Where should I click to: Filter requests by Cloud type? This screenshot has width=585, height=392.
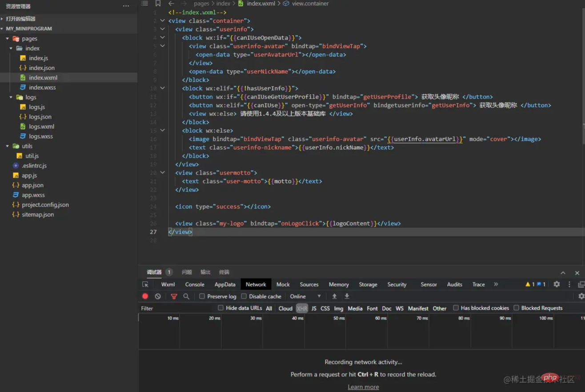(285, 308)
